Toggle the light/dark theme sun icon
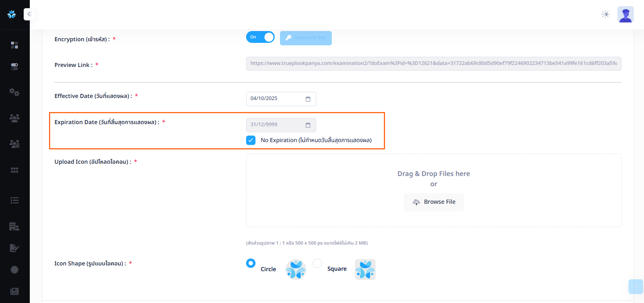 coord(605,14)
